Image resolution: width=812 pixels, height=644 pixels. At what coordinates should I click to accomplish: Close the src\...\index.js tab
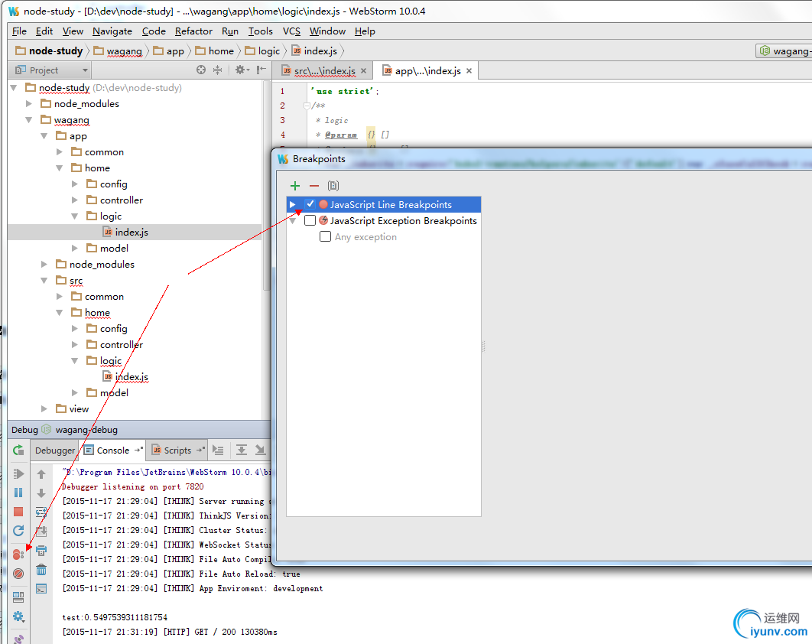pyautogui.click(x=363, y=70)
